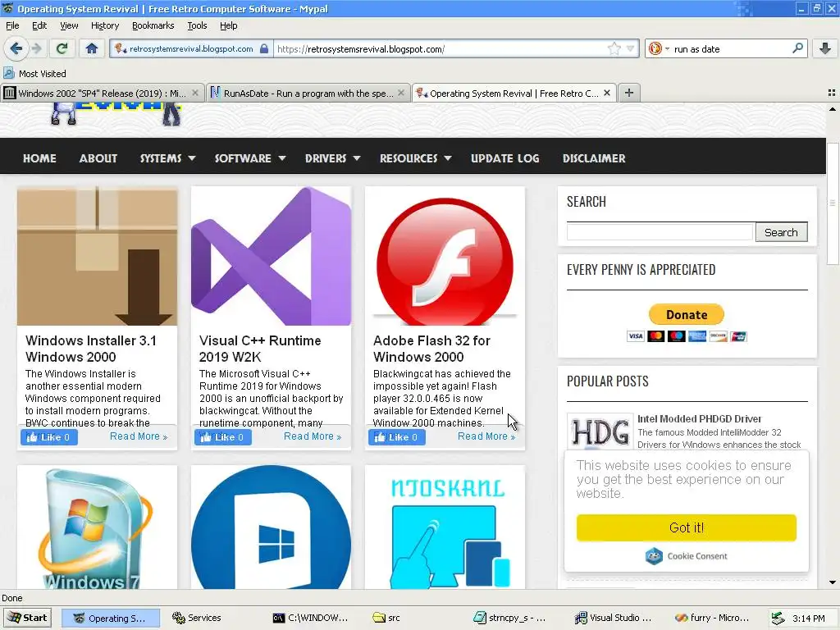The width and height of the screenshot is (840, 630).
Task: Open the Tools menu
Action: (x=197, y=25)
